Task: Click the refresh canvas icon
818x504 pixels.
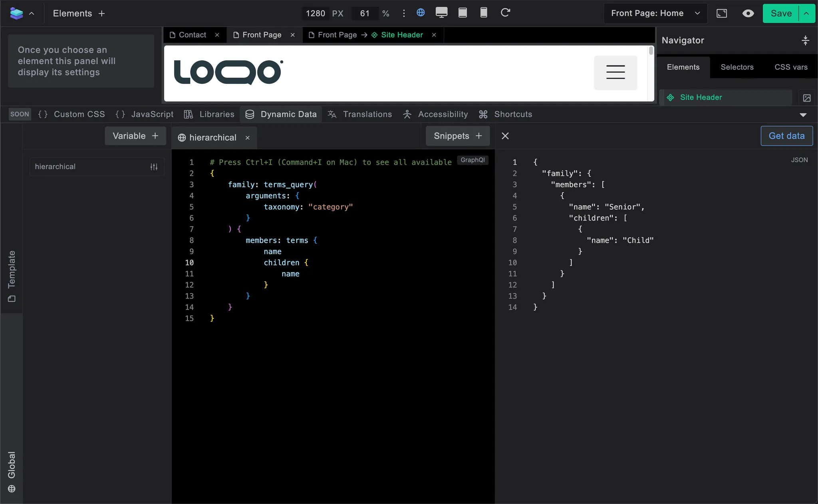Action: point(505,13)
